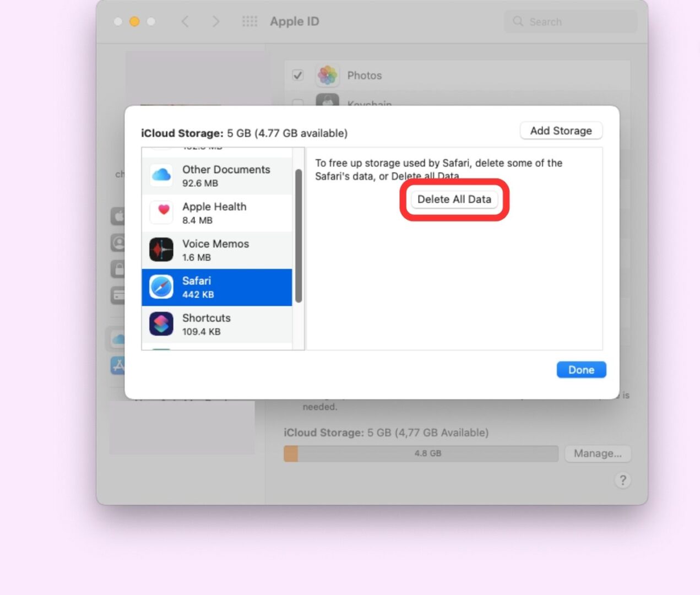Click the Password & Security lock icon
700x595 pixels.
pos(118,269)
